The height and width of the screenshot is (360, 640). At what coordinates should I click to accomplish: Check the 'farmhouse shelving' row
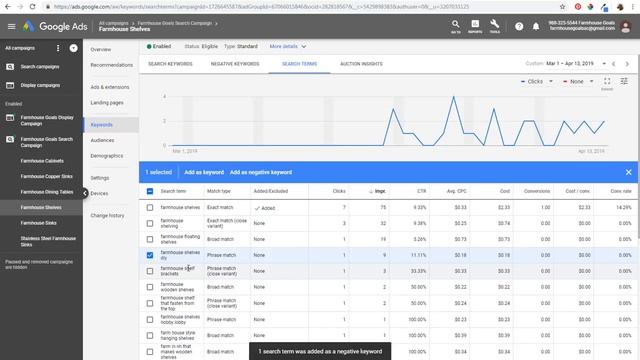150,223
